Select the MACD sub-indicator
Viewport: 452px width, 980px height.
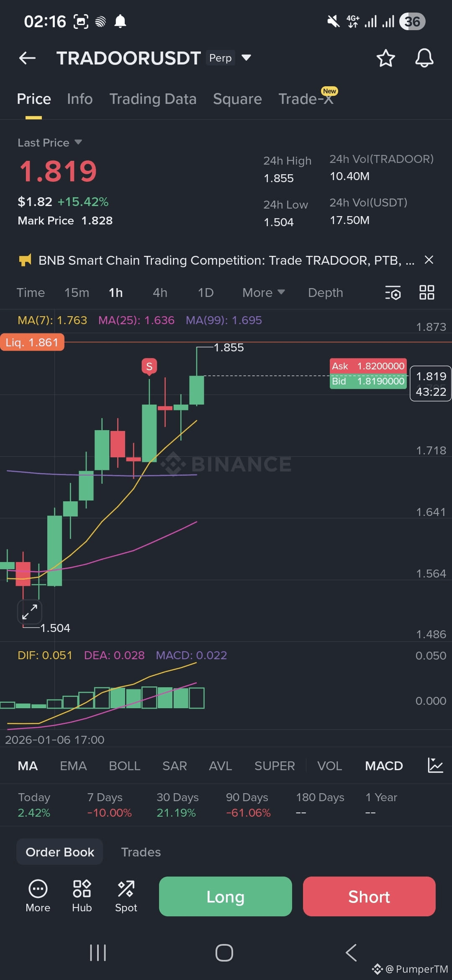pos(384,766)
